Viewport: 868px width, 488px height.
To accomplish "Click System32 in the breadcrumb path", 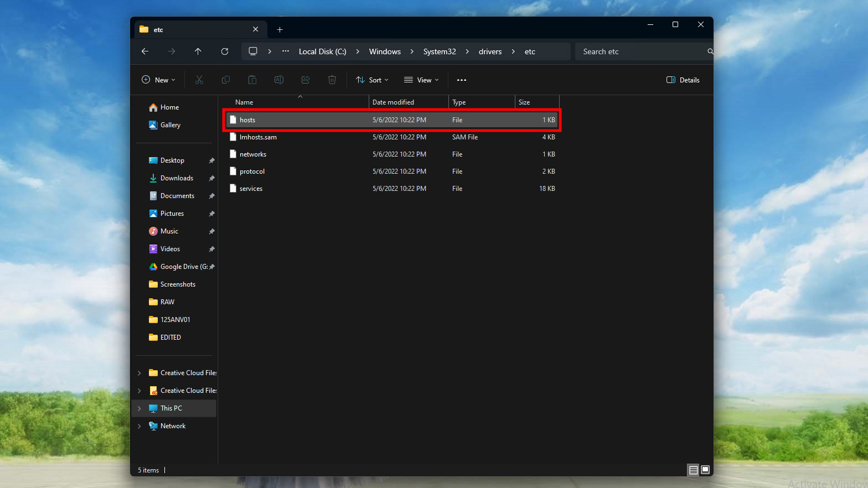I will coord(440,51).
